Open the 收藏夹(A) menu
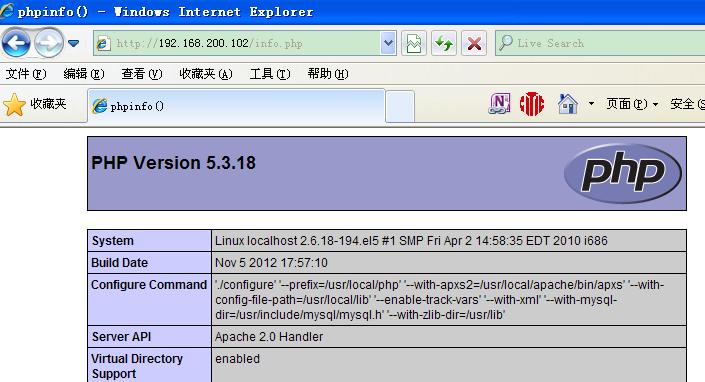Viewport: 705px width, 382px height. click(205, 74)
